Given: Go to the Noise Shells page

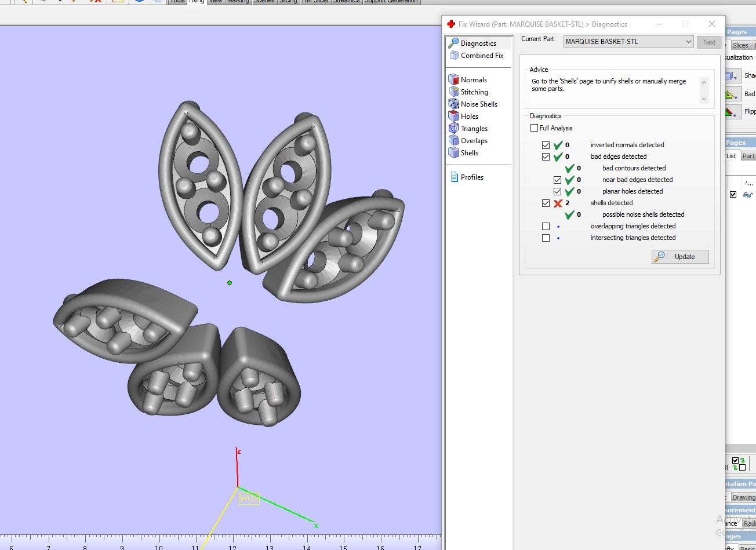Looking at the screenshot, I should (x=478, y=104).
